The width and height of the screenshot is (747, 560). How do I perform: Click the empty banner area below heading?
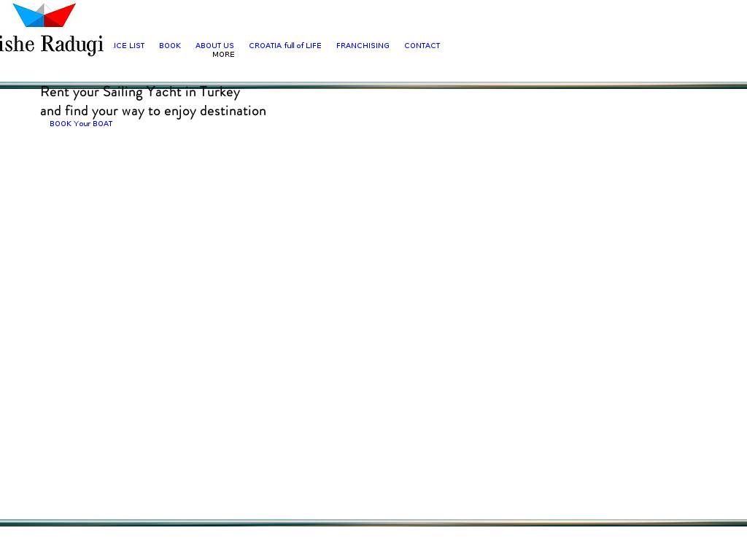pos(373,306)
